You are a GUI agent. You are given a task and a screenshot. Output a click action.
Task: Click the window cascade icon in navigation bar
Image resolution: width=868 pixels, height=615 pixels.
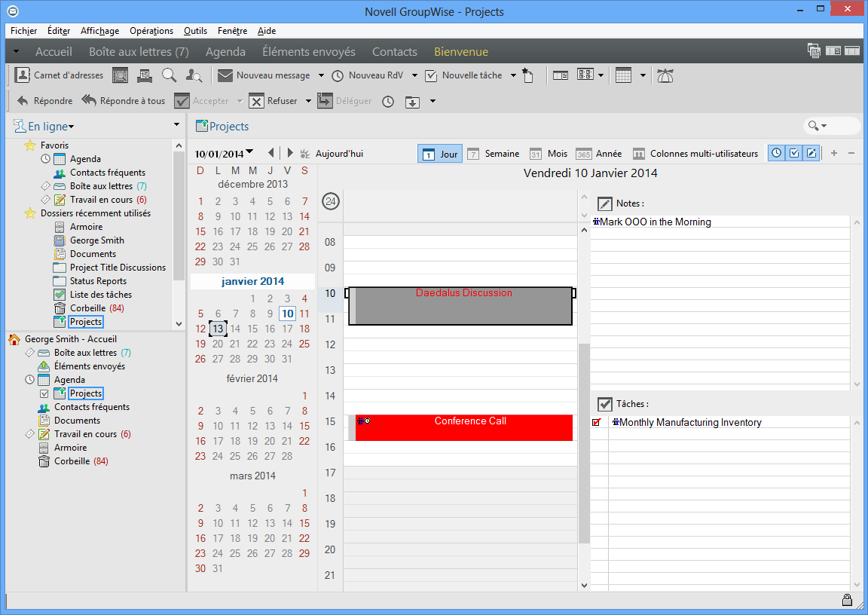click(814, 51)
